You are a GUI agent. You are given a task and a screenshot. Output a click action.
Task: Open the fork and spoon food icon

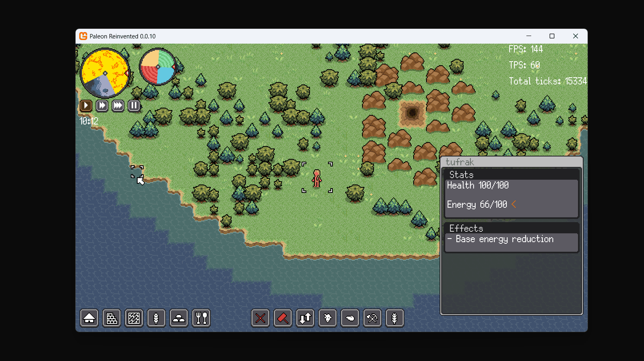pos(201,319)
